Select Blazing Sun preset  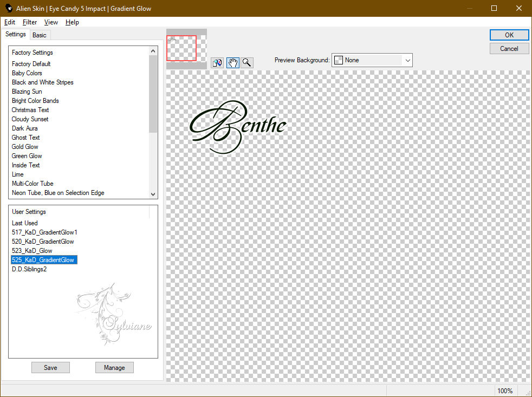27,92
